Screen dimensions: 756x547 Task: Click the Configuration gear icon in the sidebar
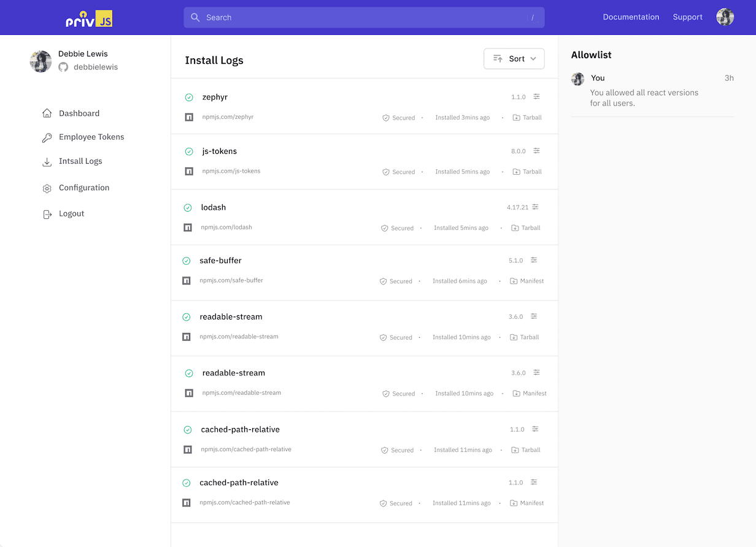pos(47,188)
